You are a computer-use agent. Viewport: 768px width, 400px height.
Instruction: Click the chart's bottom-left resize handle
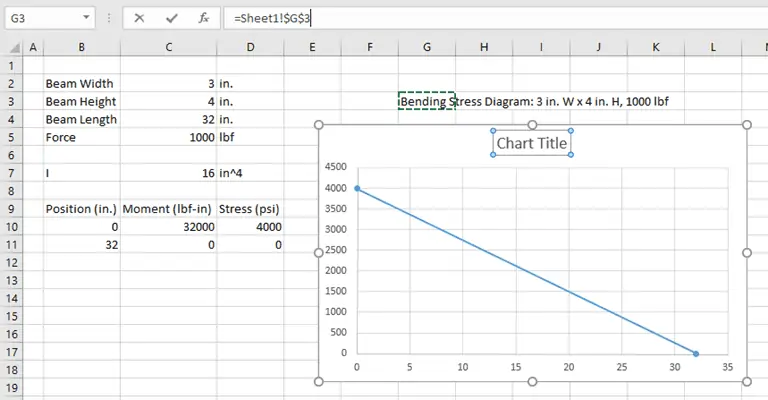point(319,381)
